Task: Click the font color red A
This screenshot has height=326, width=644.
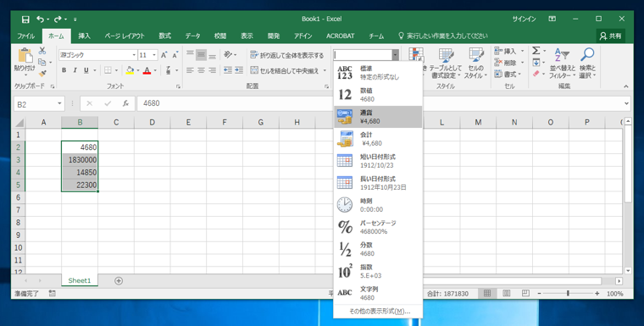Action: coord(147,70)
